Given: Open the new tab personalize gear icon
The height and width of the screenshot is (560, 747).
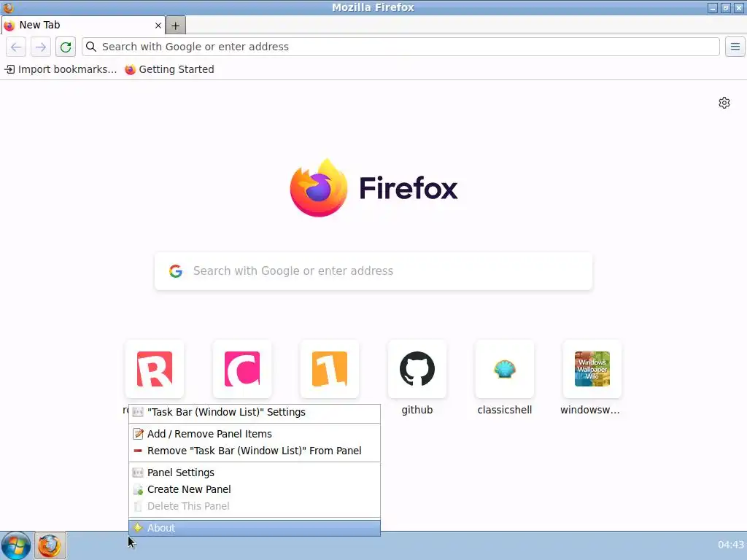Looking at the screenshot, I should 724,103.
